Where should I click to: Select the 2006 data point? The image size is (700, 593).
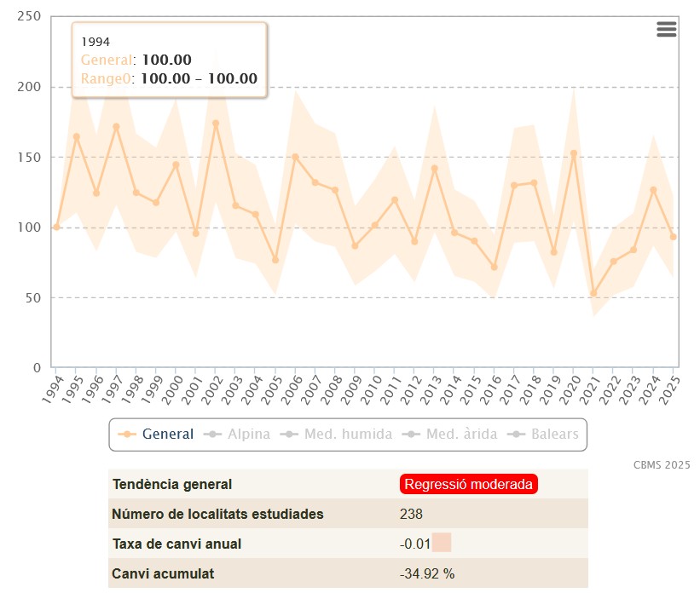pyautogui.click(x=295, y=157)
